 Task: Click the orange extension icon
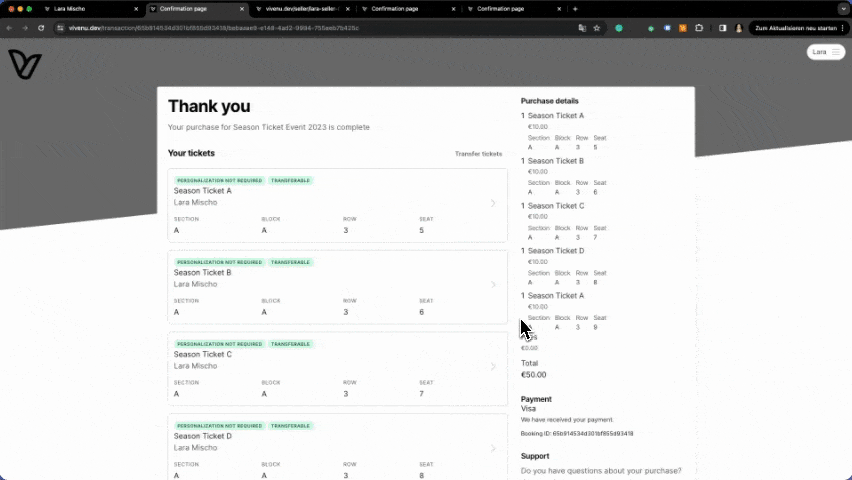(683, 28)
